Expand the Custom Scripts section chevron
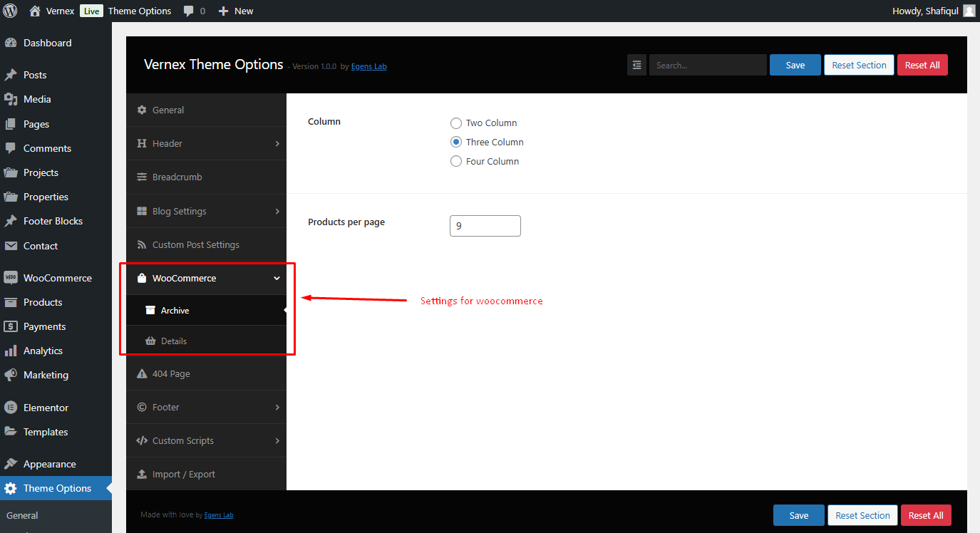 (277, 440)
